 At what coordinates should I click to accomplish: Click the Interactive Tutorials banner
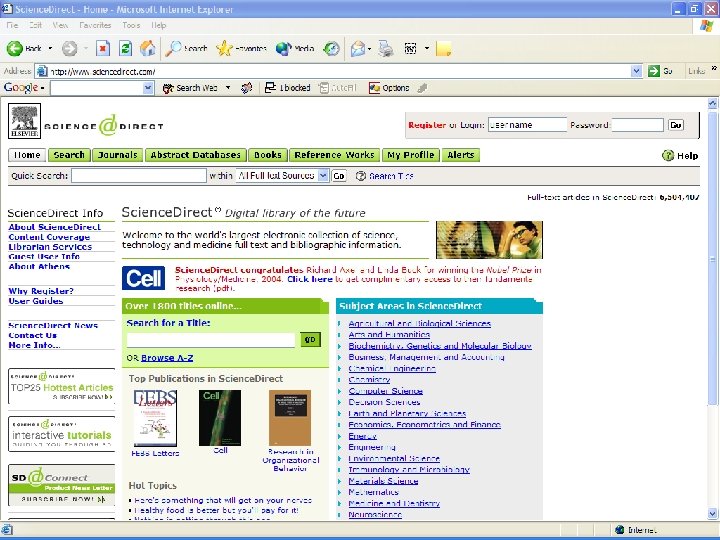[x=62, y=434]
